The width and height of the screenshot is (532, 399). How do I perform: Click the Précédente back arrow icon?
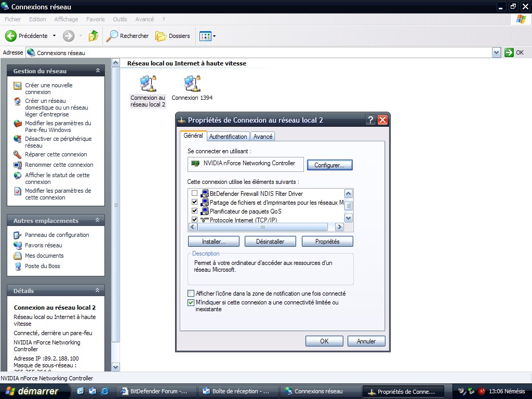(11, 36)
